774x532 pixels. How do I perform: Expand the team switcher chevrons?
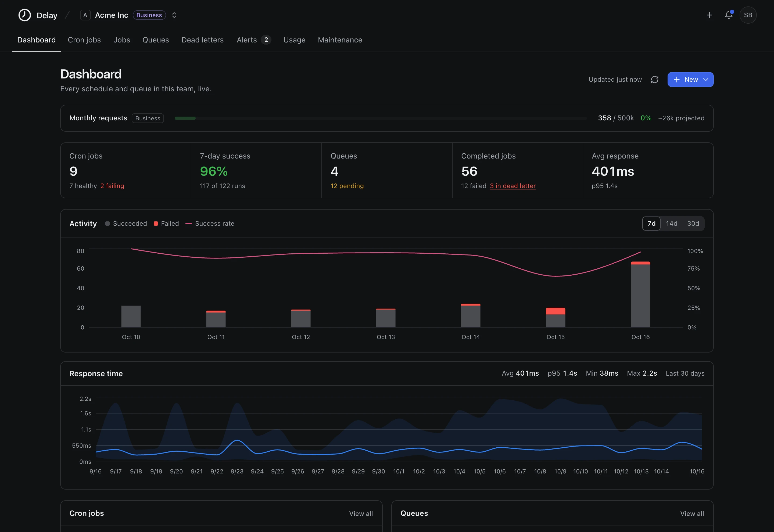pyautogui.click(x=174, y=15)
